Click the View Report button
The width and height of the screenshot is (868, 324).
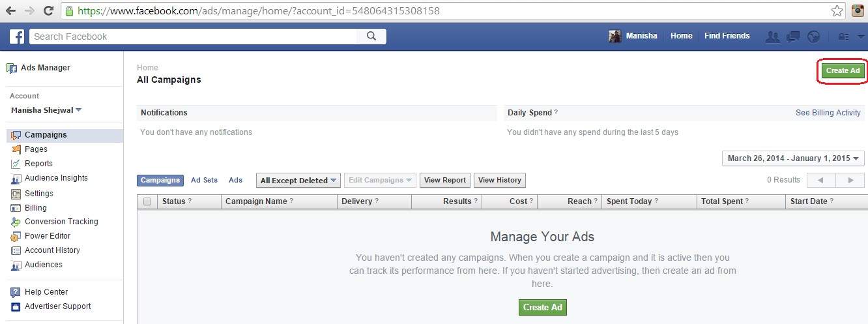pyautogui.click(x=445, y=181)
